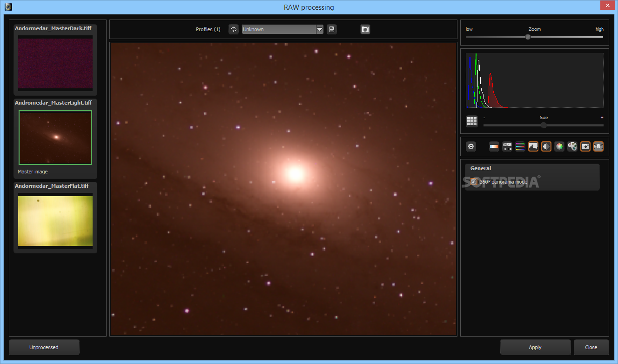
Task: Select the panorama tool icon
Action: coord(598,146)
